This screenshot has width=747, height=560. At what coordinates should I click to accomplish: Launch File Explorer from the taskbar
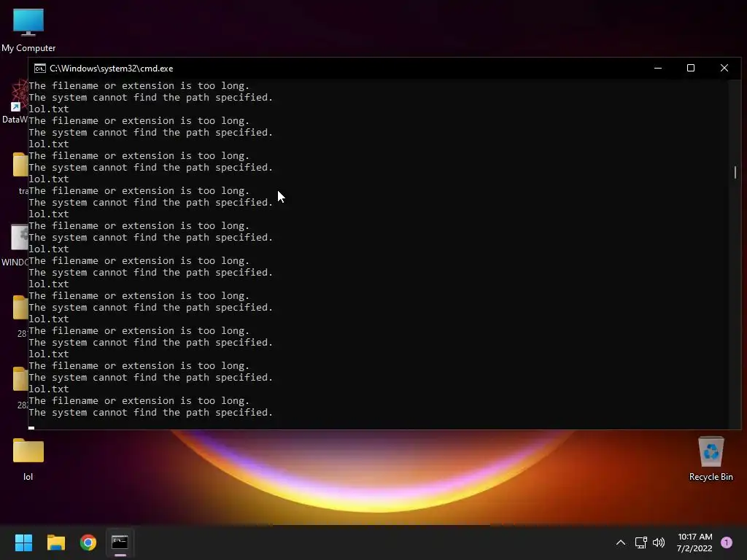point(55,542)
